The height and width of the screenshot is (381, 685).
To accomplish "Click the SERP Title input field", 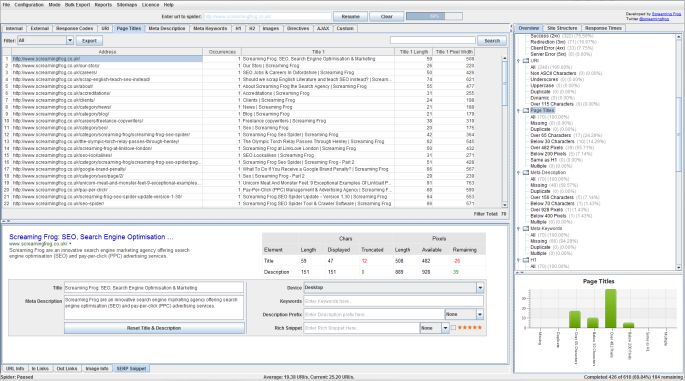I will tap(154, 288).
